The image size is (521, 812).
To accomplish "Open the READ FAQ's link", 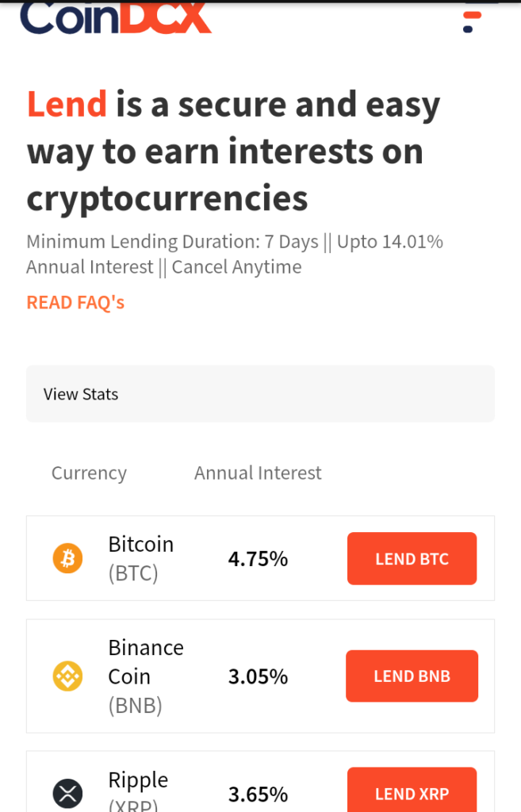I will [75, 302].
